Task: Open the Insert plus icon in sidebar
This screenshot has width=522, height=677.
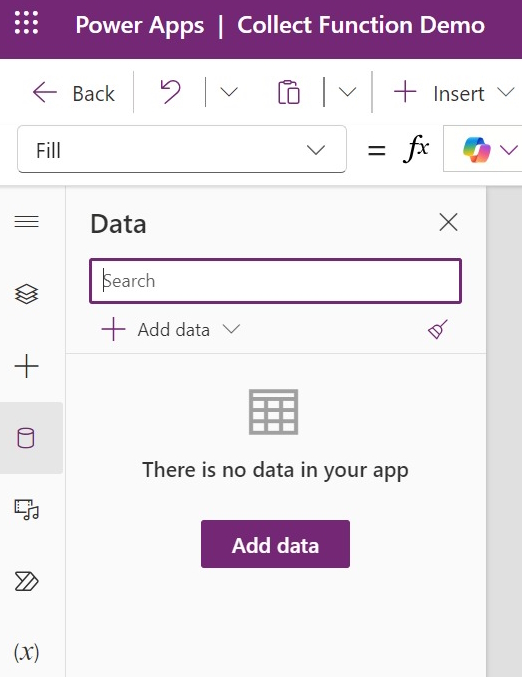Action: 26,366
